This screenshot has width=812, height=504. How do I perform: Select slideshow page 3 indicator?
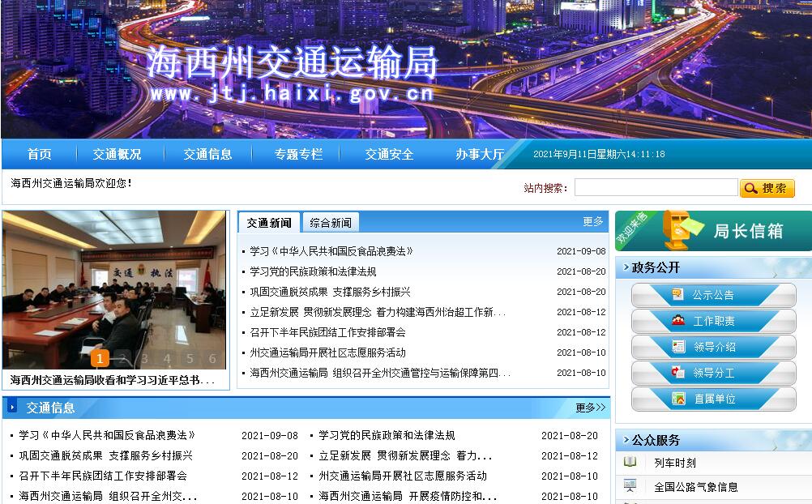pyautogui.click(x=144, y=358)
